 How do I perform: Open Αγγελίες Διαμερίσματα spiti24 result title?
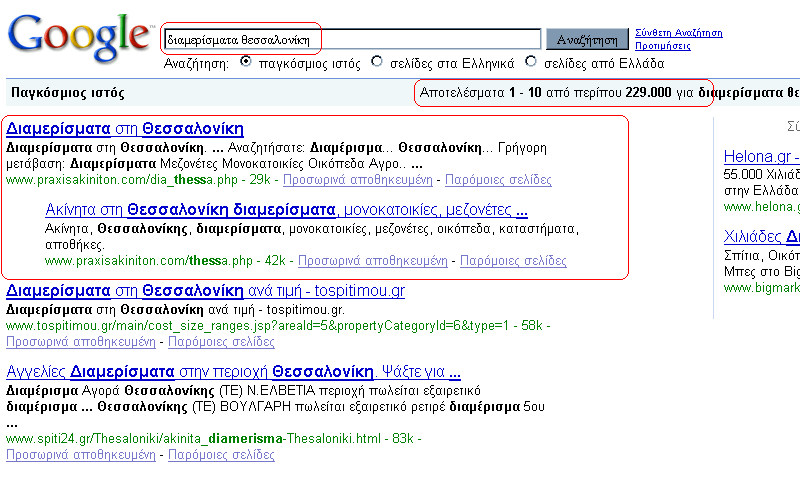(233, 372)
